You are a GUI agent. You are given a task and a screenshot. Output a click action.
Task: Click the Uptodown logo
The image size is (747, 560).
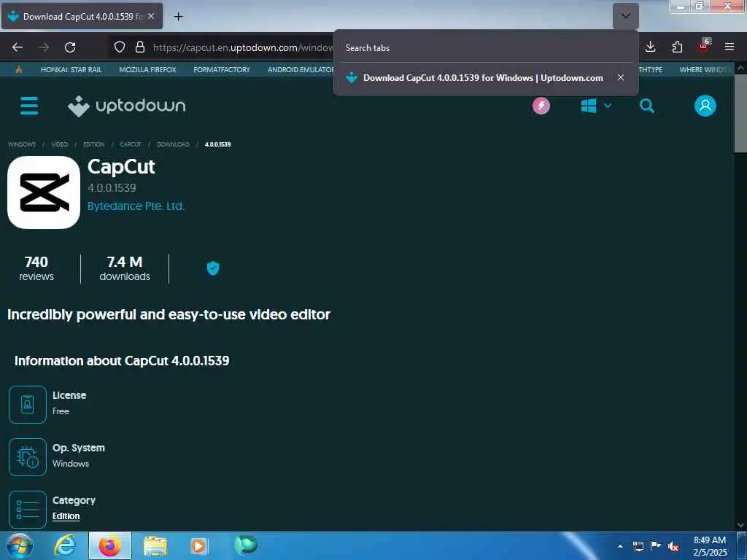(127, 106)
